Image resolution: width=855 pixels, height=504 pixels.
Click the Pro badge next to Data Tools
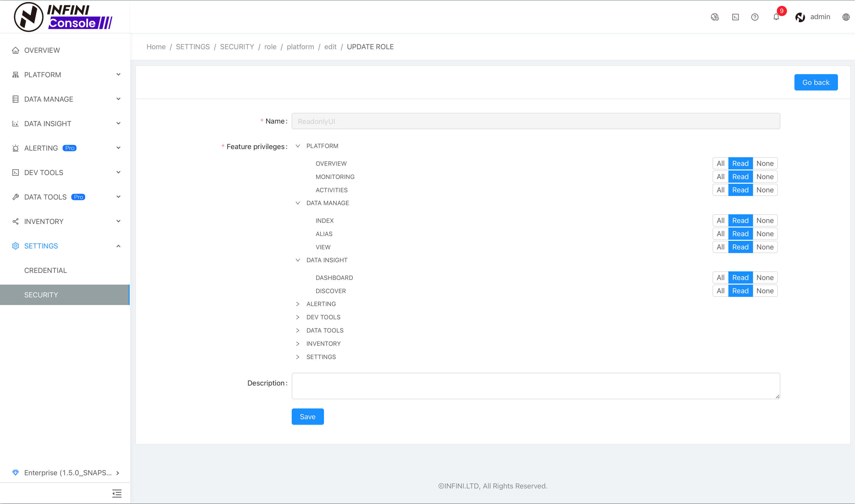[x=78, y=197]
